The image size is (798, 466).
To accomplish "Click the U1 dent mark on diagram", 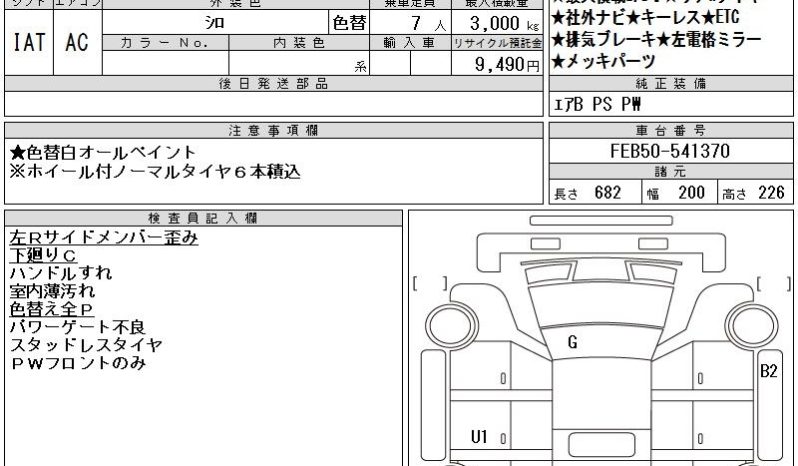I will click(479, 436).
